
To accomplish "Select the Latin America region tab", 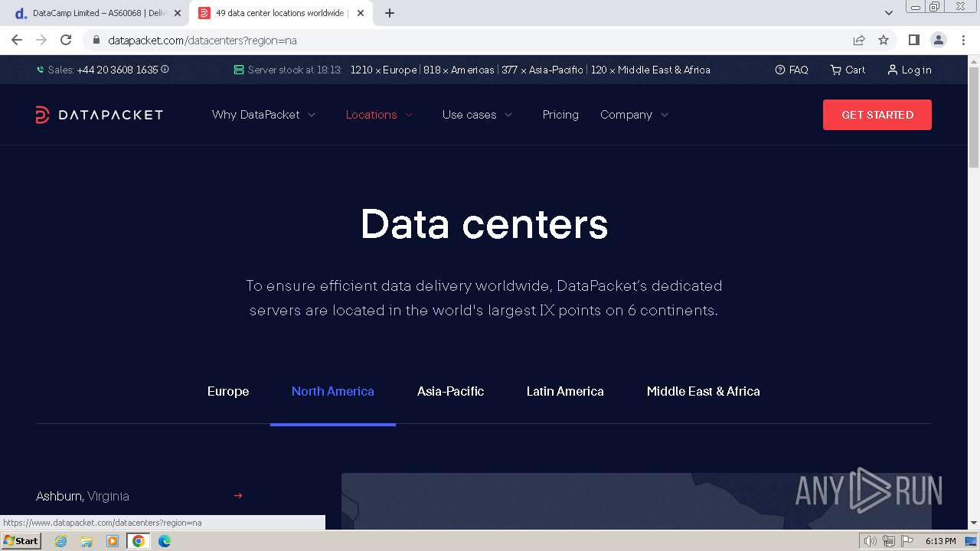I will point(565,391).
